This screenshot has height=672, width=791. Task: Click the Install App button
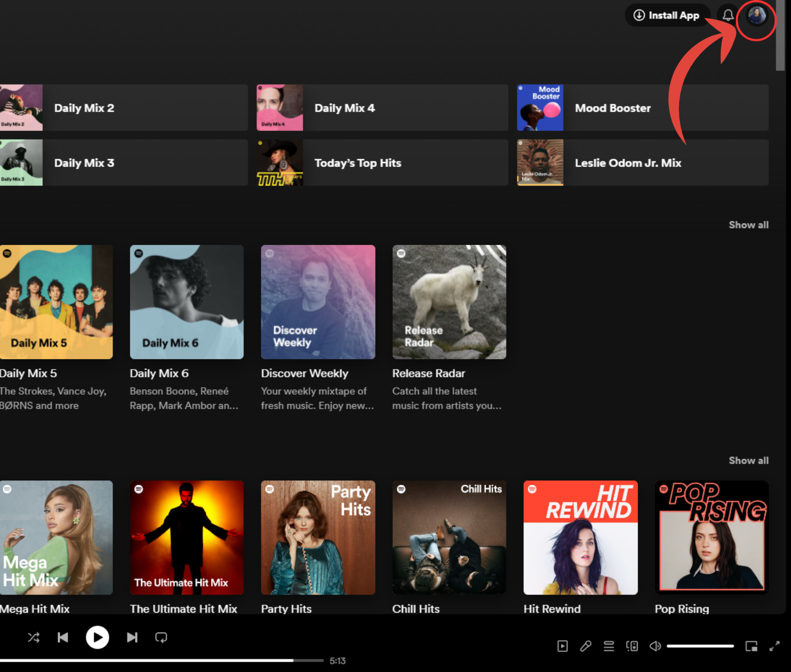tap(667, 15)
